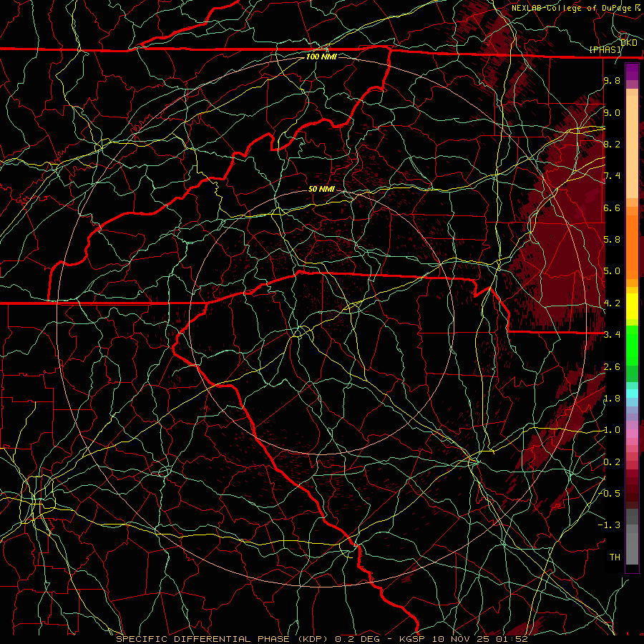This screenshot has width=644, height=644.
Task: Click the 5.8 color scale value
Action: (612, 240)
